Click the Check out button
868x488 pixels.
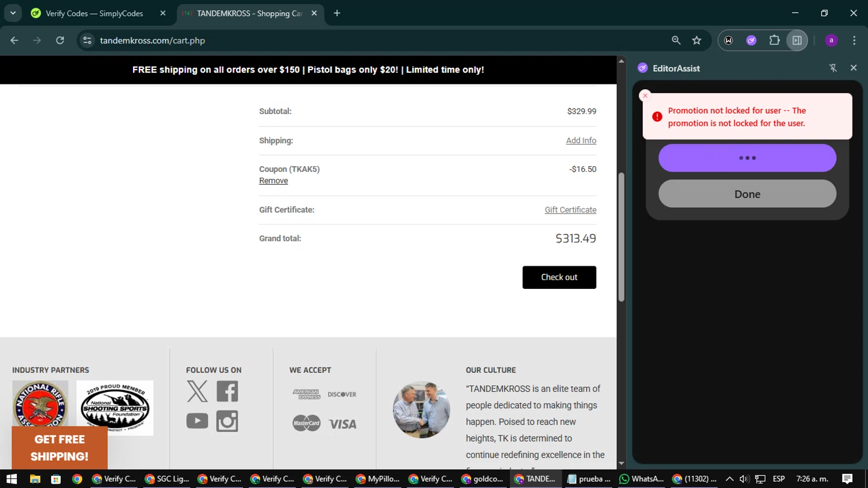559,277
